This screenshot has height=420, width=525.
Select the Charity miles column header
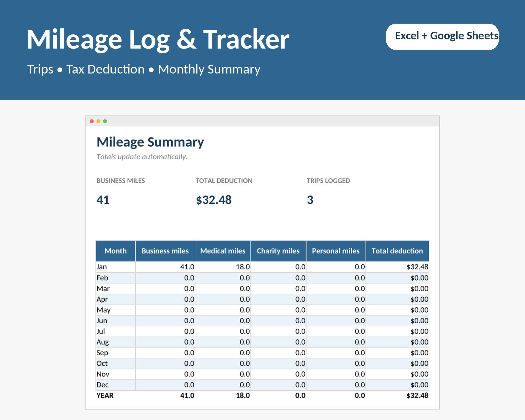(278, 251)
